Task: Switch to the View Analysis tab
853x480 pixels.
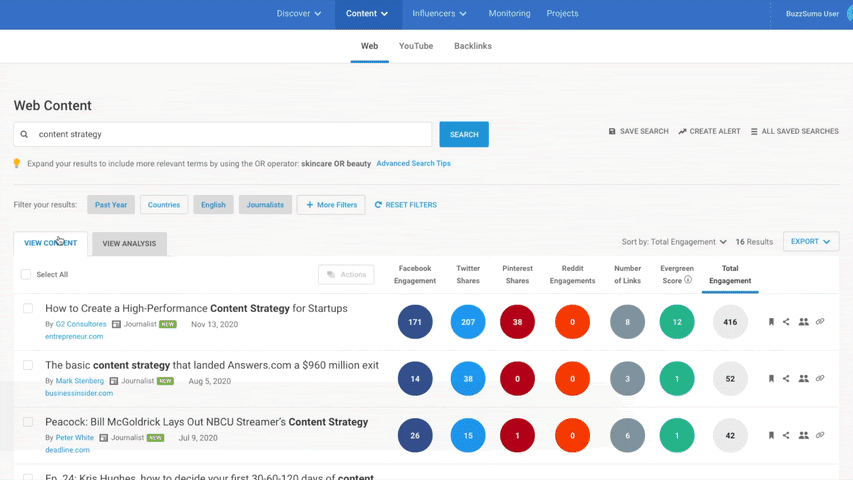Action: [129, 244]
